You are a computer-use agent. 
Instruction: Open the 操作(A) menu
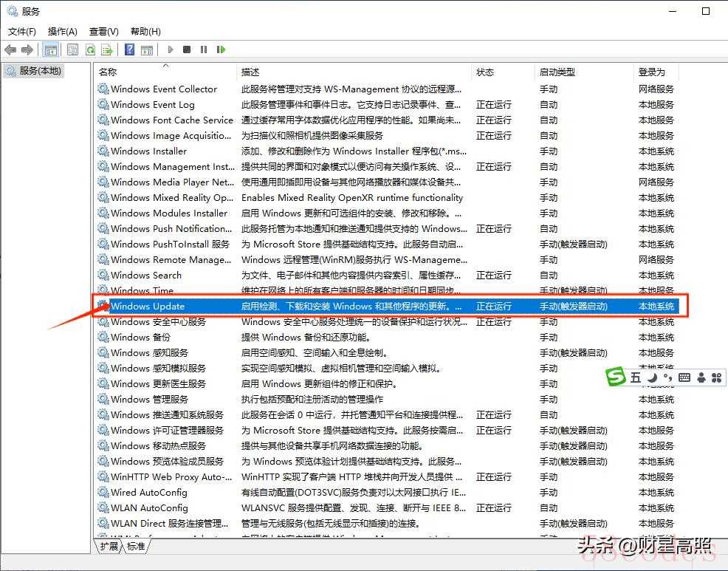pos(62,32)
